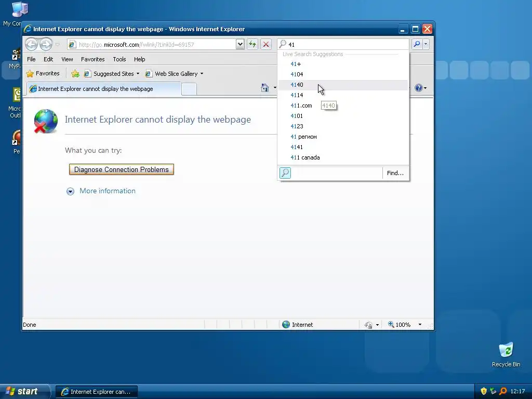
Task: Select suggestion 41 регион
Action: (x=343, y=137)
